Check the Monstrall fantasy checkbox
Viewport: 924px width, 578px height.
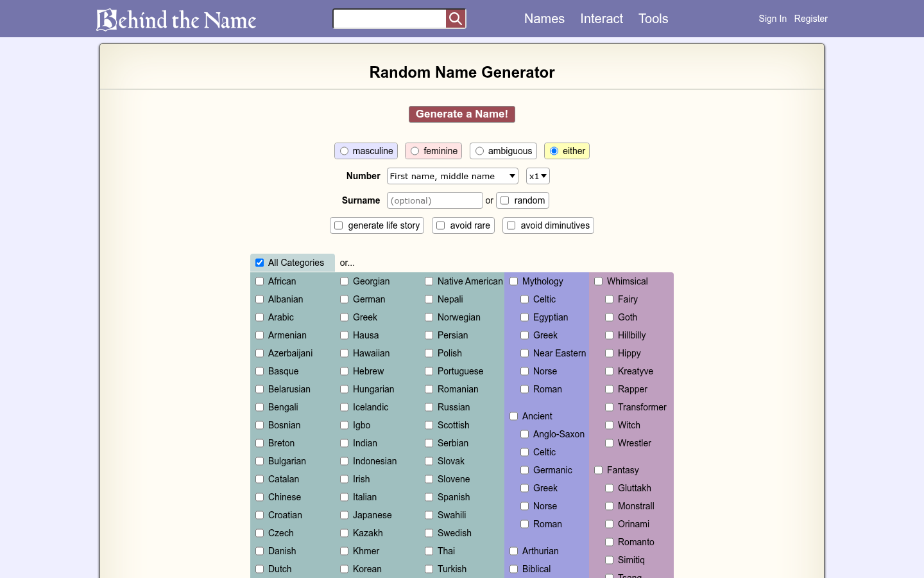610,506
